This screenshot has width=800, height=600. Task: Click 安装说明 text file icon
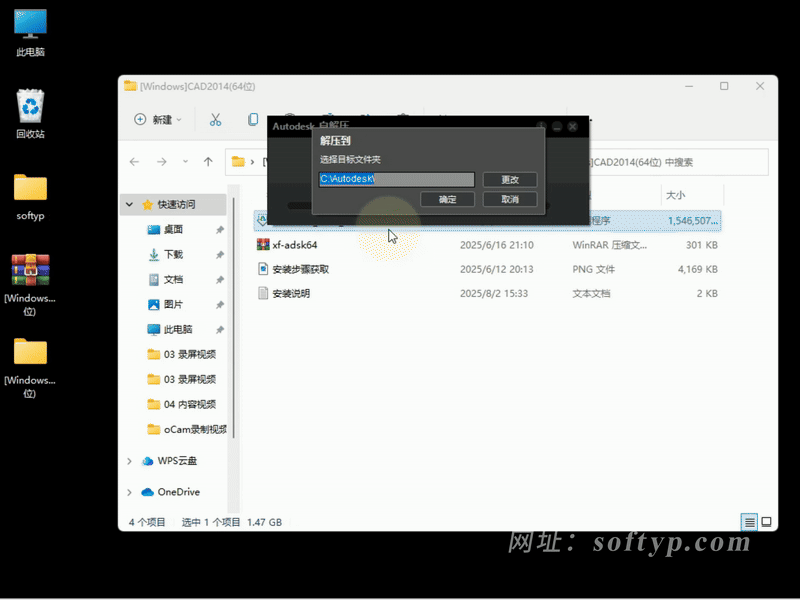tap(263, 293)
